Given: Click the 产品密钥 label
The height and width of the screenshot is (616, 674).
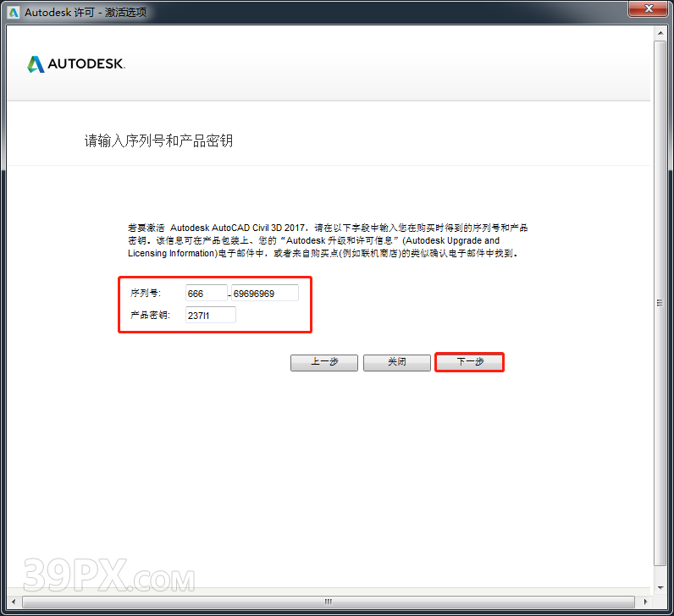Looking at the screenshot, I should click(151, 315).
